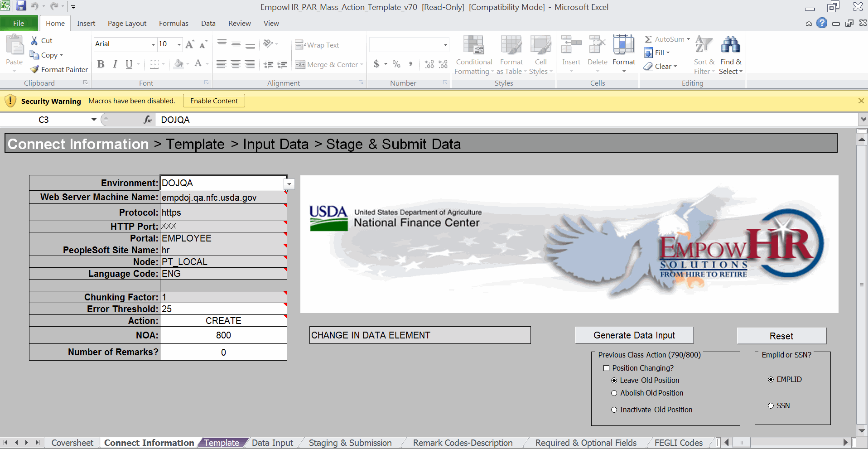Select the Inactivate Old Position option
The width and height of the screenshot is (868, 449).
(614, 410)
